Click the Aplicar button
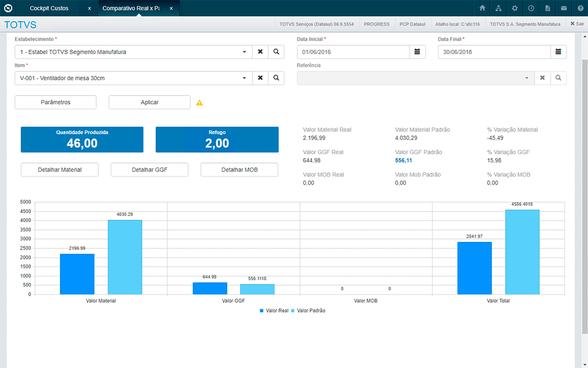The image size is (588, 368). 149,102
